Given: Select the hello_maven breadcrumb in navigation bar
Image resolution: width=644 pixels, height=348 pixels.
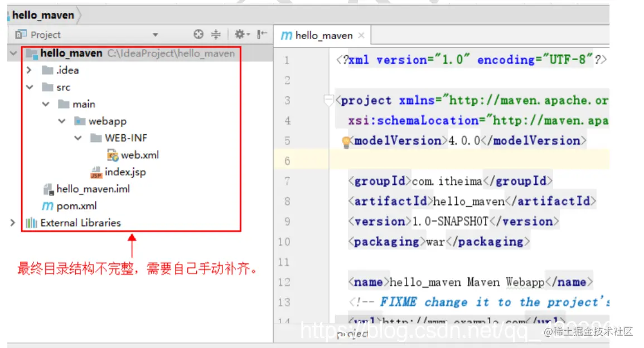Looking at the screenshot, I should [43, 15].
